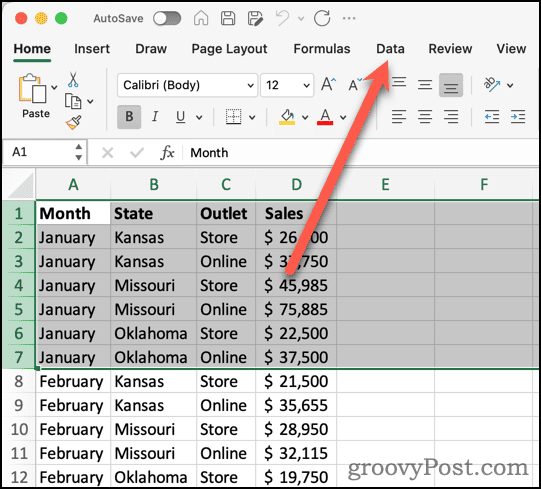This screenshot has width=541, height=489.
Task: Apply the yellow Fill Color bucket
Action: pyautogui.click(x=287, y=117)
